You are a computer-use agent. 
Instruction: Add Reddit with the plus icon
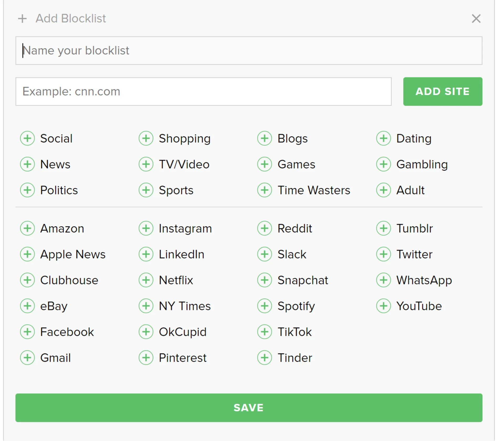[x=264, y=228]
